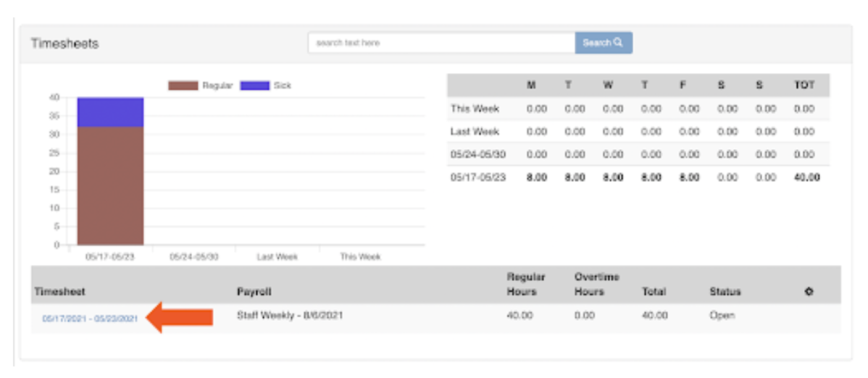Click the Regular Hours column header
Image resolution: width=868 pixels, height=378 pixels.
tap(526, 284)
